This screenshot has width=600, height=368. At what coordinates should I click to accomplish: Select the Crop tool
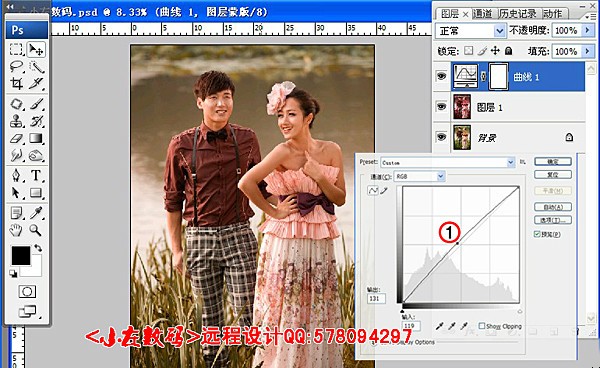[x=16, y=83]
